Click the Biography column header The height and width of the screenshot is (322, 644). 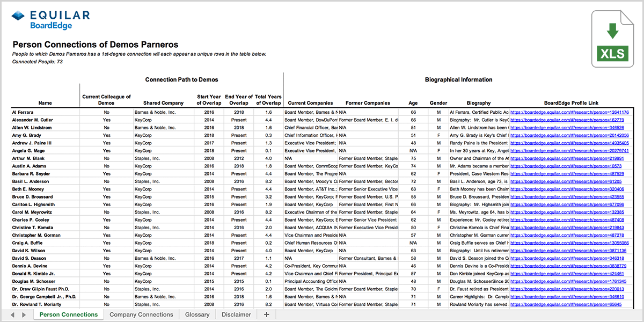[x=479, y=103]
